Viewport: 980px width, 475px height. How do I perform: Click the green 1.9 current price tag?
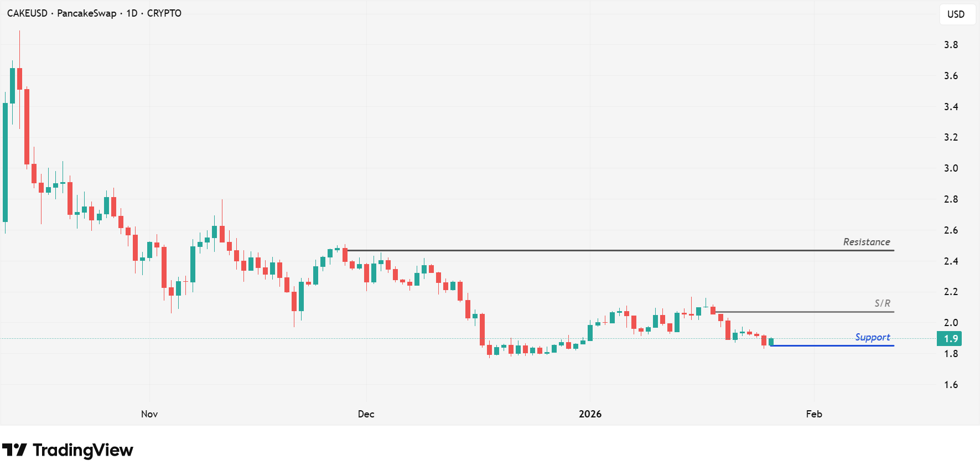pyautogui.click(x=950, y=339)
